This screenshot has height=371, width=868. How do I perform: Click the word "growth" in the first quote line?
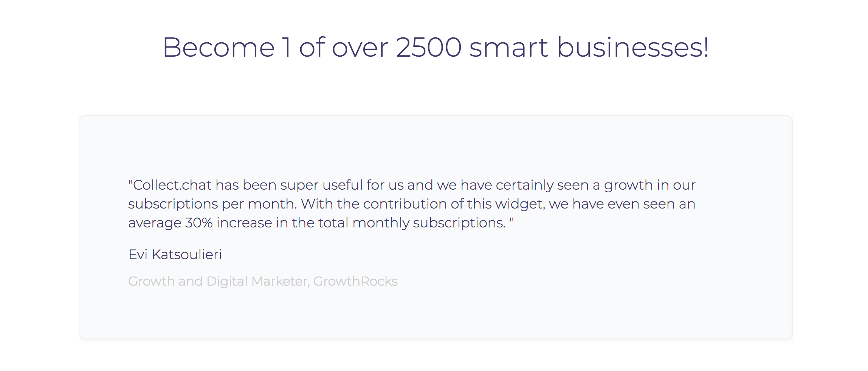click(628, 185)
